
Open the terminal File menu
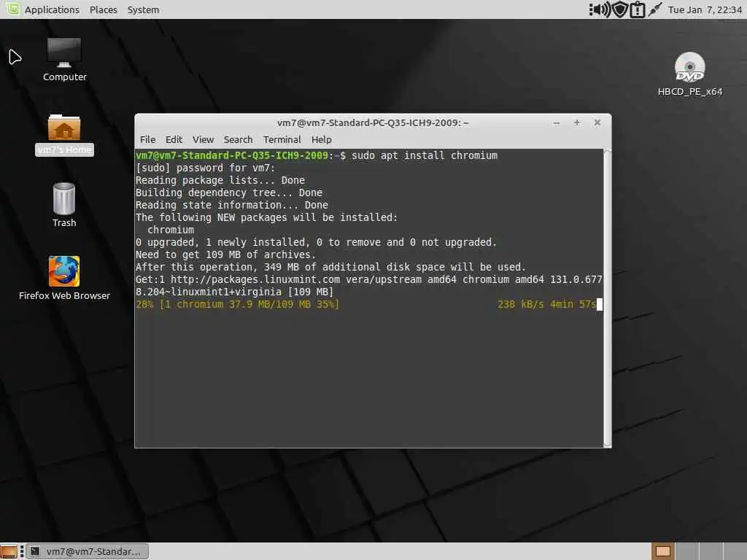click(x=147, y=139)
